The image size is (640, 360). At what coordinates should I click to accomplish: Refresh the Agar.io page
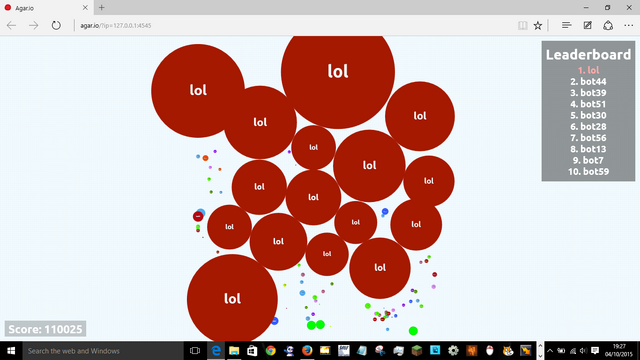(56, 25)
